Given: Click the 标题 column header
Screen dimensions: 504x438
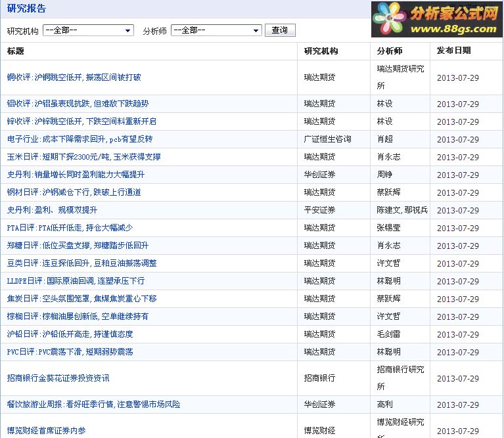Looking at the screenshot, I should tap(15, 51).
